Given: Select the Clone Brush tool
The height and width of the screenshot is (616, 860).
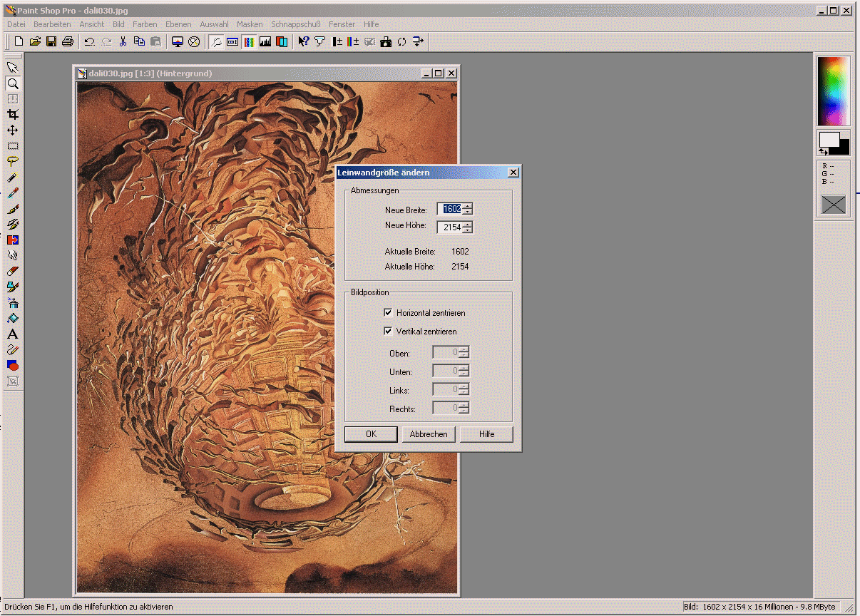Looking at the screenshot, I should click(x=13, y=225).
